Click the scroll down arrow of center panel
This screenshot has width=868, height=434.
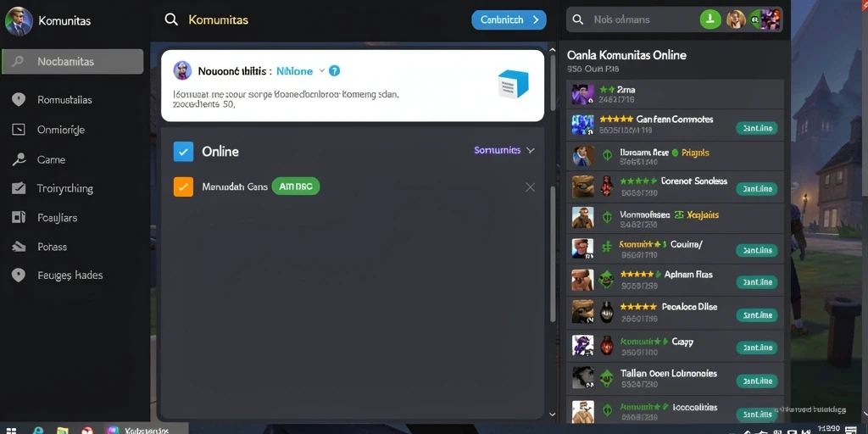pyautogui.click(x=552, y=414)
